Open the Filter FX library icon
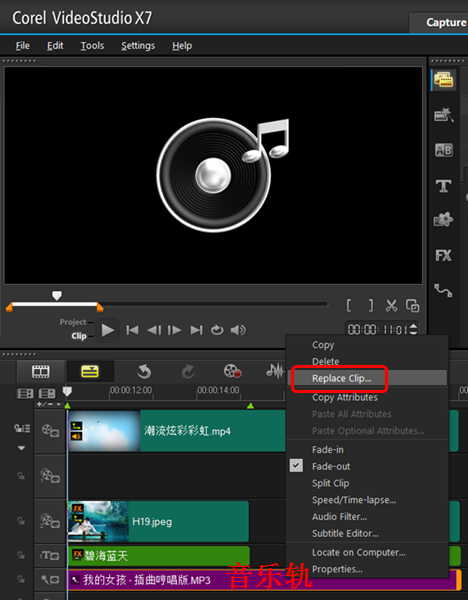Viewport: 468px width, 600px height. click(444, 255)
